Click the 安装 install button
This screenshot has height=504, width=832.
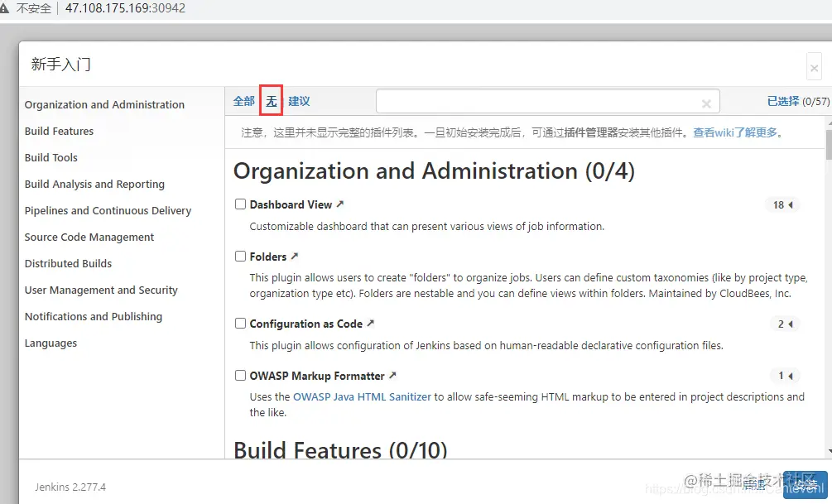pyautogui.click(x=805, y=484)
